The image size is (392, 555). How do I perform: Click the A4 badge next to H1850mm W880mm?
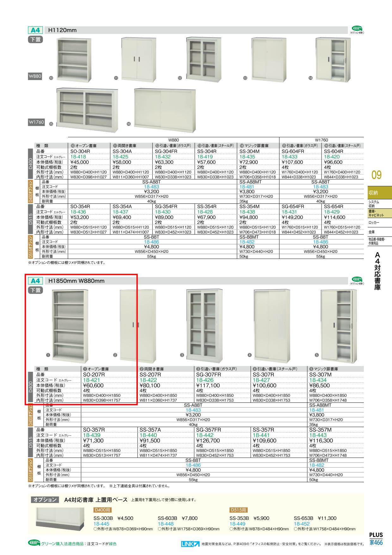(x=35, y=281)
